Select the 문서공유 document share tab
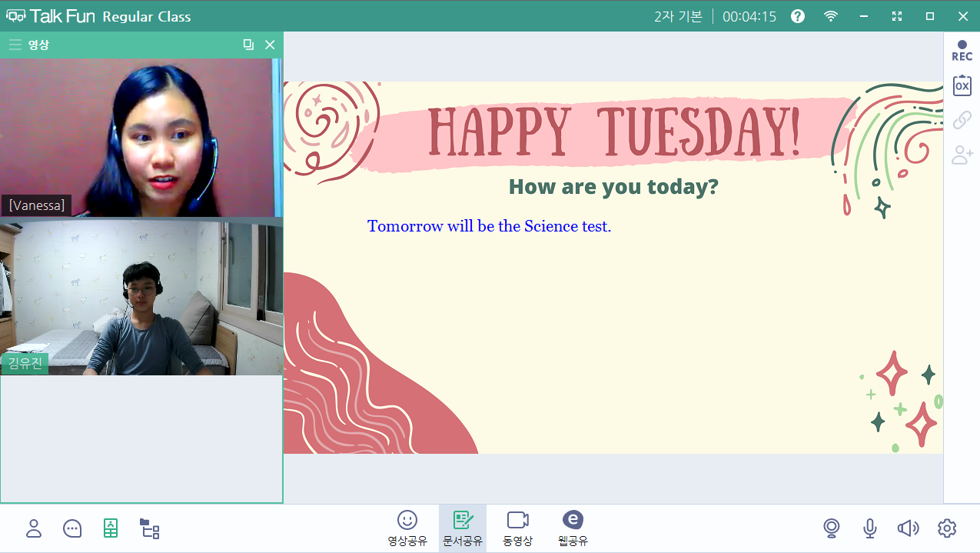This screenshot has width=980, height=553. (462, 528)
